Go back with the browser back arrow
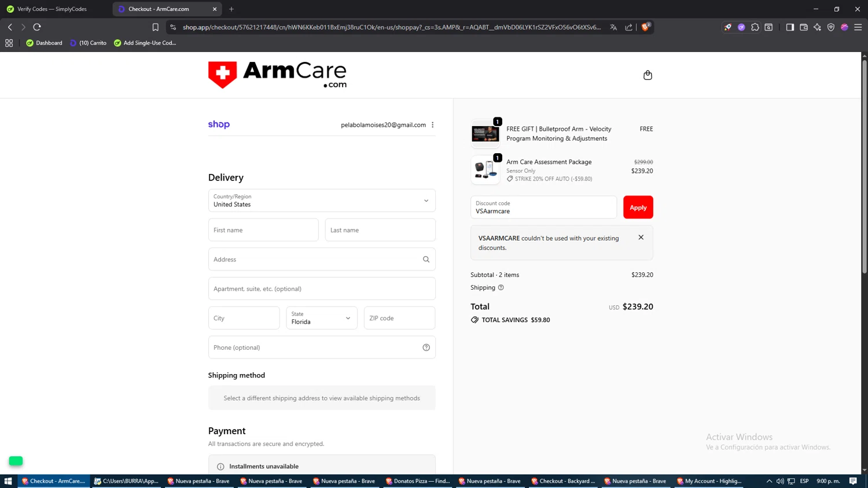 click(10, 27)
